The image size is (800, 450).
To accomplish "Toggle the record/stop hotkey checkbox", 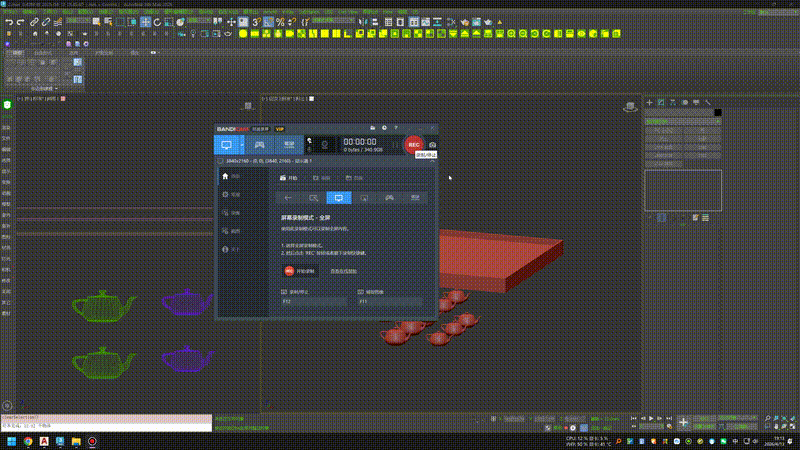I will click(x=284, y=291).
